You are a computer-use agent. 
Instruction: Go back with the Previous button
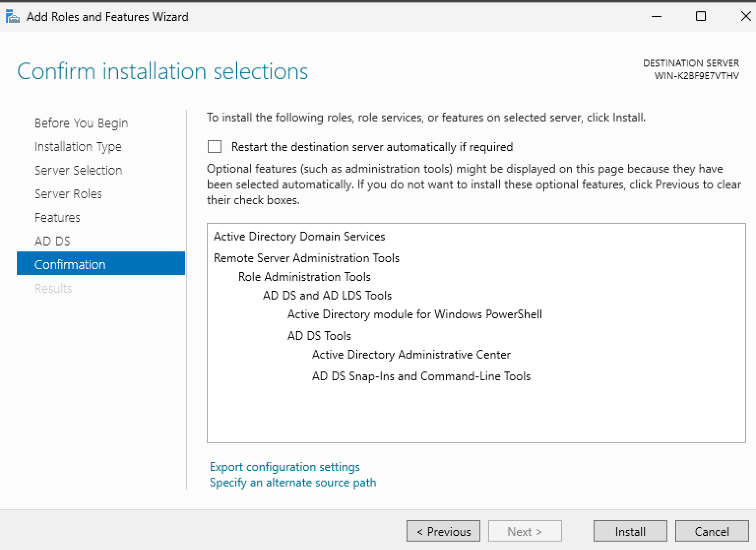(443, 531)
